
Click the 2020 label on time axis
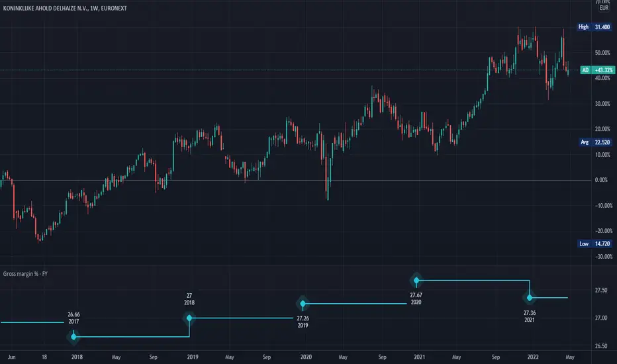pos(306,357)
